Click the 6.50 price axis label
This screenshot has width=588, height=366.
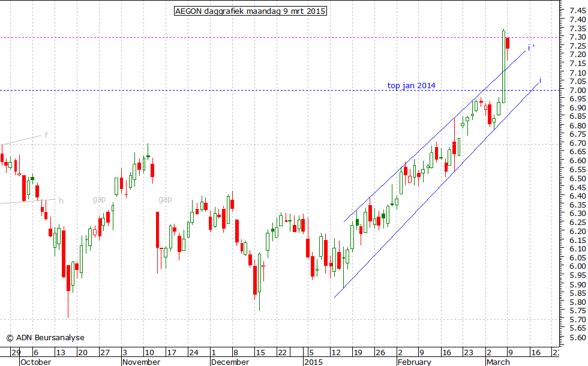pyautogui.click(x=577, y=179)
